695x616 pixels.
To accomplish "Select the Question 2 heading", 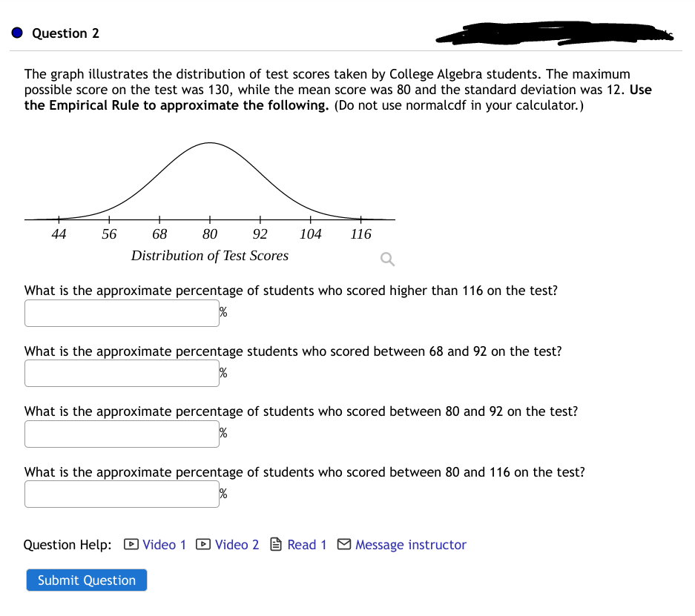I will click(65, 33).
